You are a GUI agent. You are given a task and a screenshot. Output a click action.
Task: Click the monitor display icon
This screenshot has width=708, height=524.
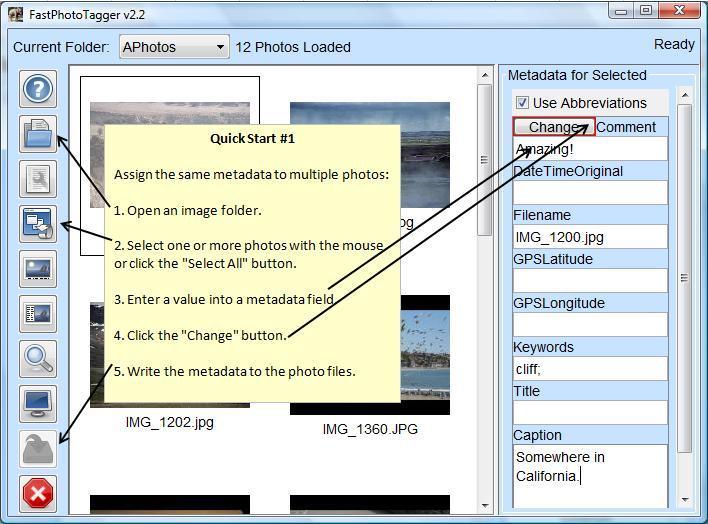[x=38, y=404]
